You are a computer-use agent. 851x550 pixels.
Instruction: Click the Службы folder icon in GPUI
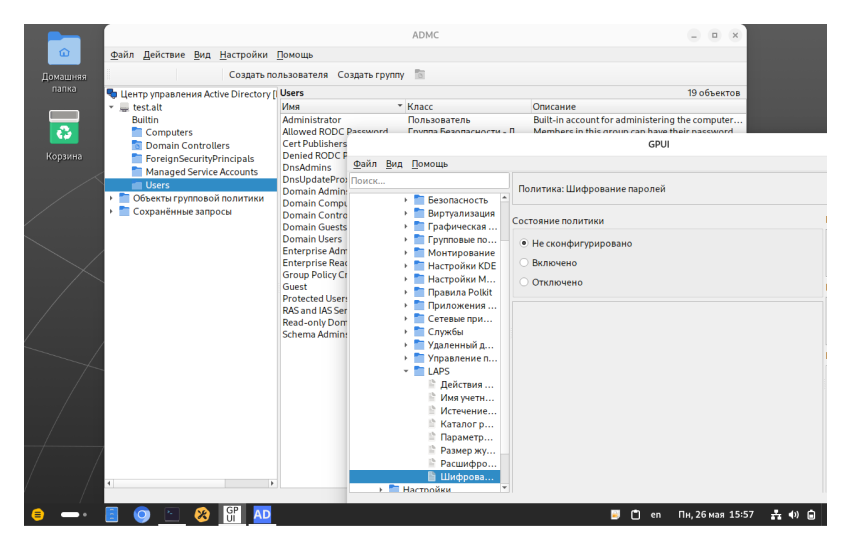pos(419,331)
